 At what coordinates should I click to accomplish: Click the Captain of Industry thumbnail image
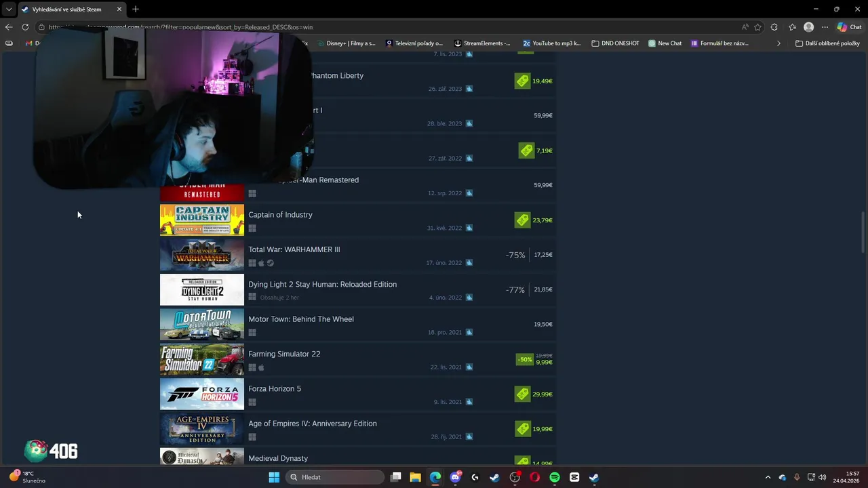[202, 220]
